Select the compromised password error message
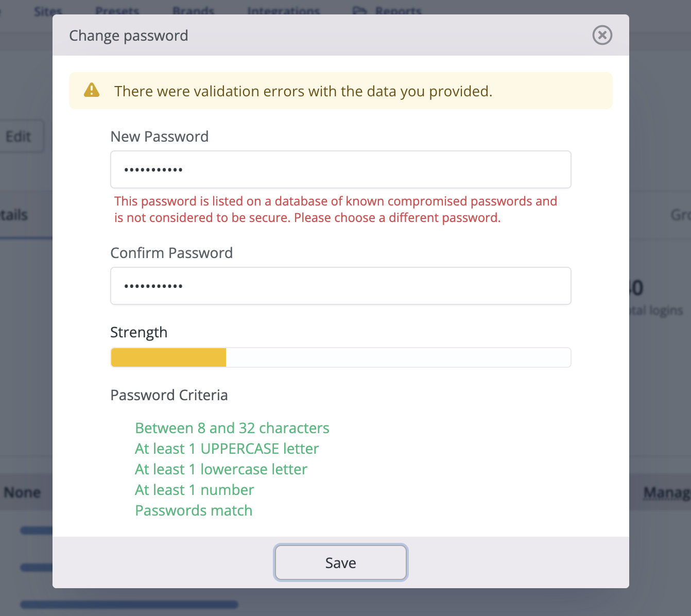Screen dimensions: 691x616 point(335,209)
